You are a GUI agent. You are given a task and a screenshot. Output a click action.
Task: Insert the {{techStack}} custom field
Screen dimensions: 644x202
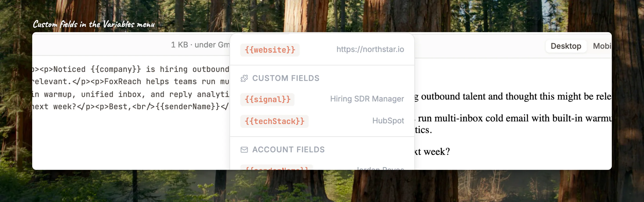274,121
